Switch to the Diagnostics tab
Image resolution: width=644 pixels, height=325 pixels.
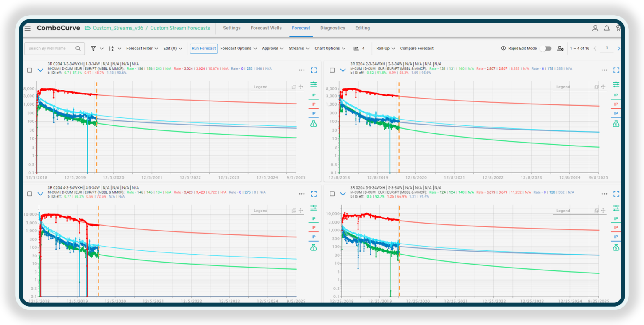[332, 28]
